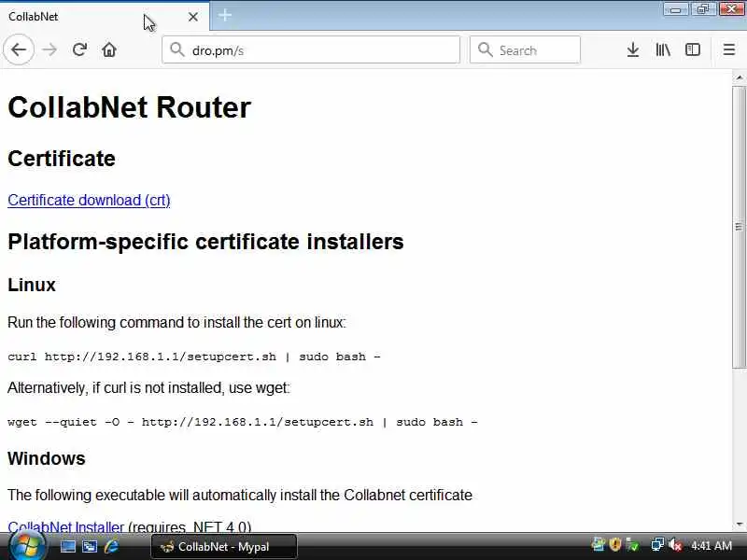Toggle the sidebar view icon
Screen dimensions: 747x560
[x=692, y=49]
